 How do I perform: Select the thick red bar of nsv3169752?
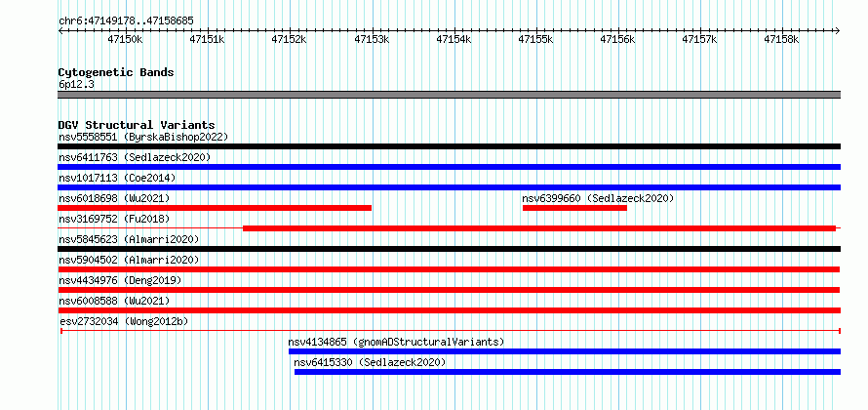tap(539, 228)
